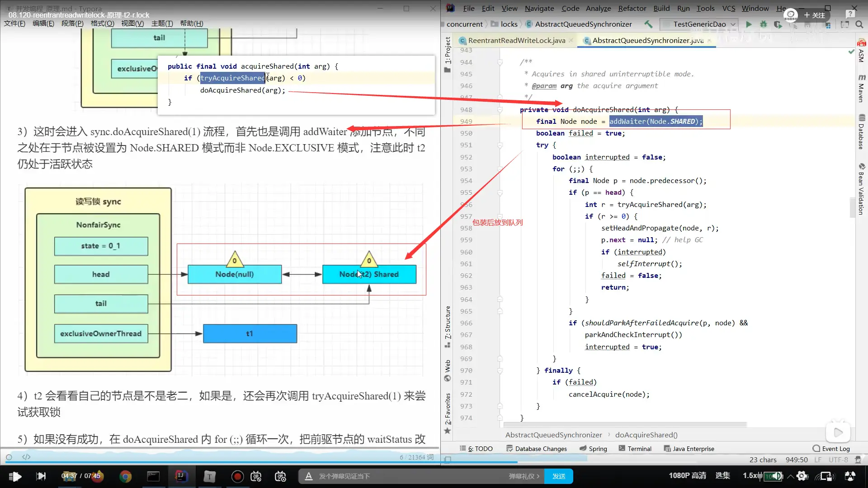Open the Maven side panel
Viewport: 868px width, 488px height.
(x=861, y=88)
